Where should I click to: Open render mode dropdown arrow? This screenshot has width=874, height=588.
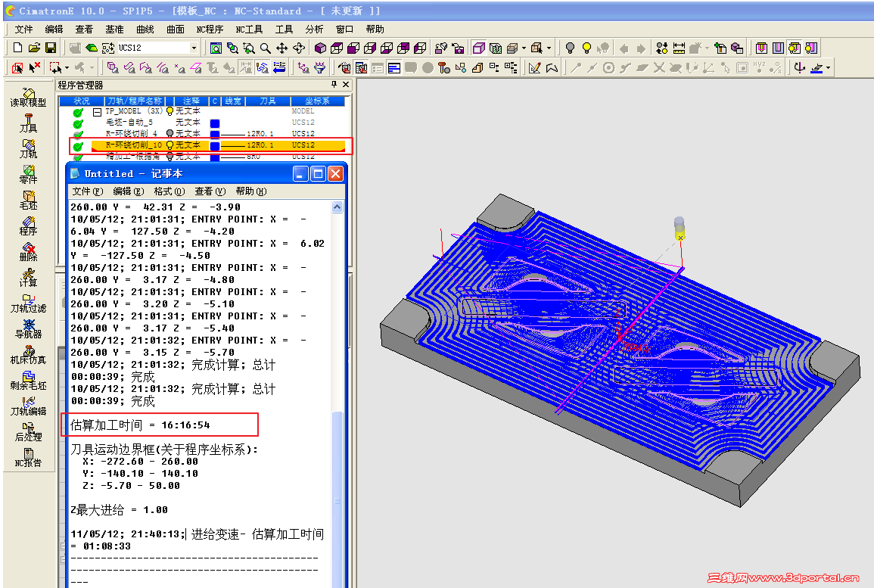pos(524,48)
